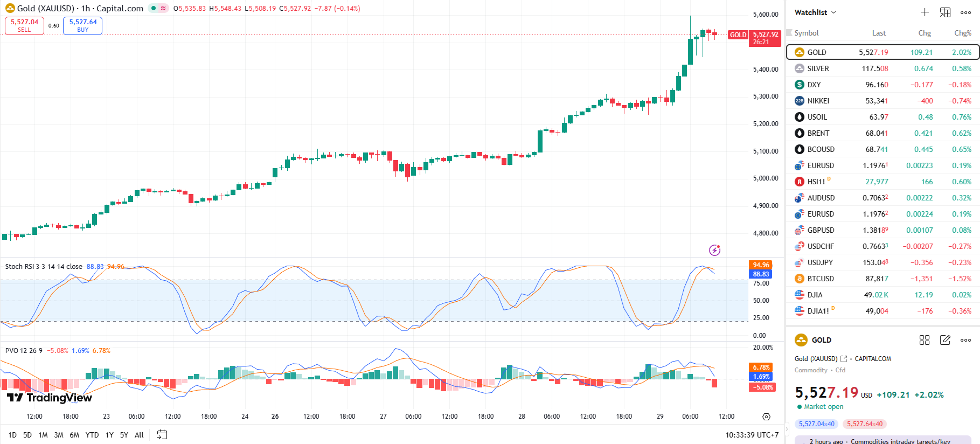Open the three-dot menu in GOLD details panel
980x444 pixels.
(965, 340)
